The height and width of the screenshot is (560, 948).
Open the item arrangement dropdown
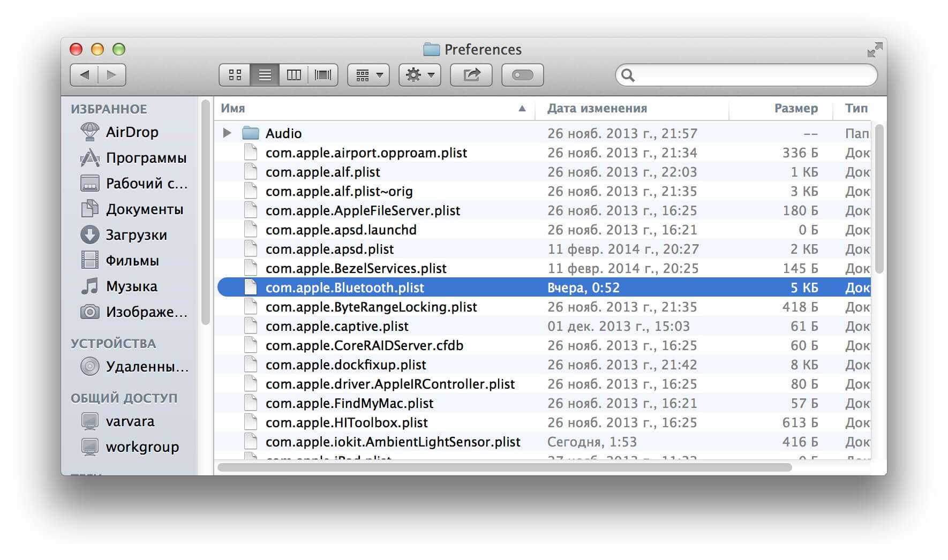pyautogui.click(x=368, y=75)
